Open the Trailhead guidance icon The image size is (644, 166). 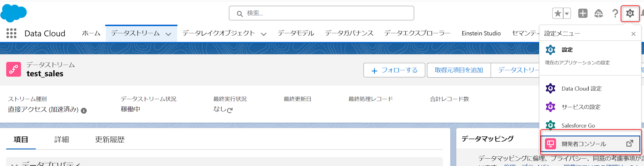point(599,13)
